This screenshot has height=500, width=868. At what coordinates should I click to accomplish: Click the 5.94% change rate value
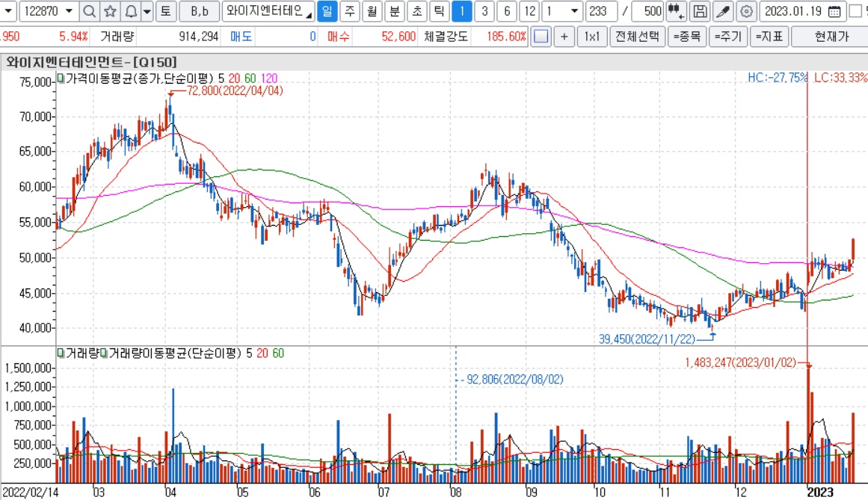[73, 37]
